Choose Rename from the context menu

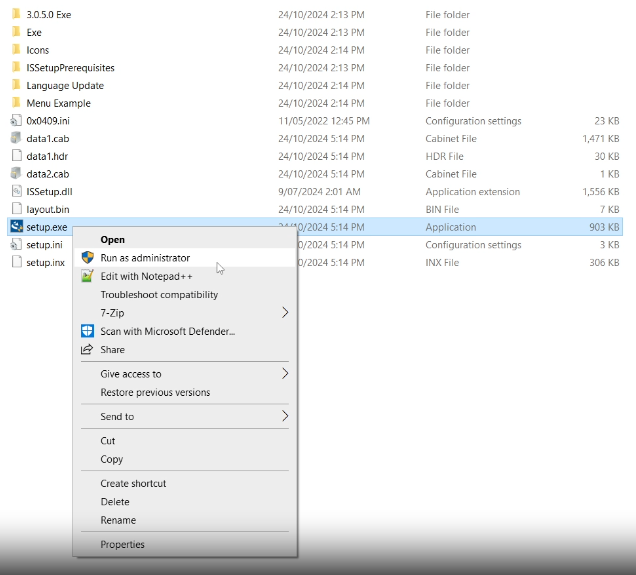(x=118, y=520)
